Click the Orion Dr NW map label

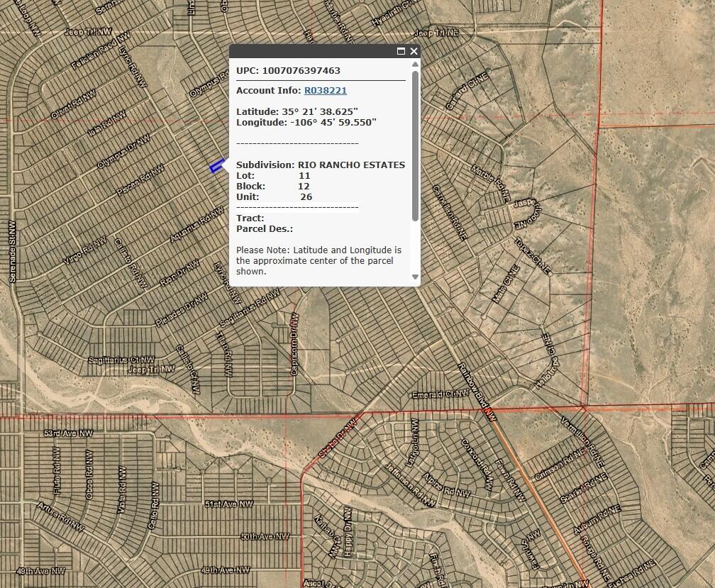(179, 273)
